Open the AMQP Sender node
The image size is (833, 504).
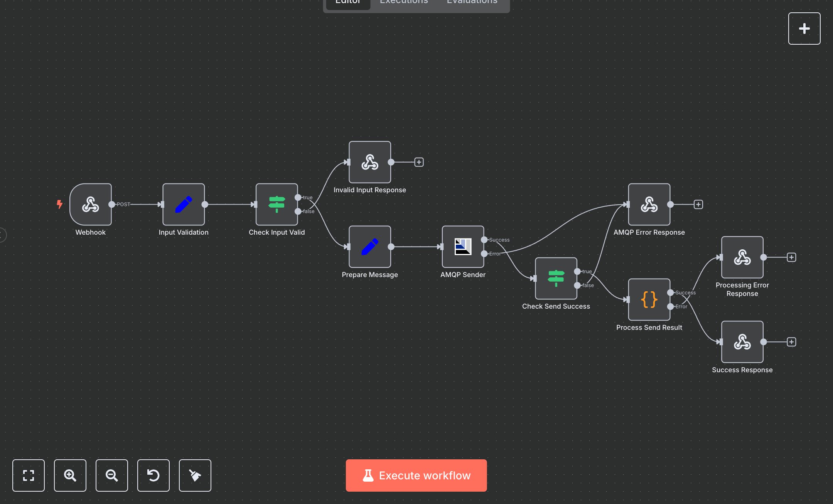click(463, 247)
